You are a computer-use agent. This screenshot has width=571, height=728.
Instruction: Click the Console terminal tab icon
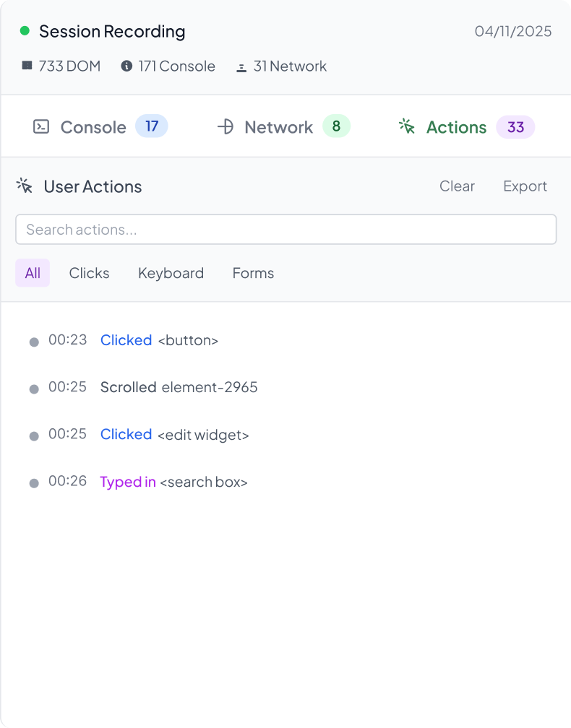41,127
